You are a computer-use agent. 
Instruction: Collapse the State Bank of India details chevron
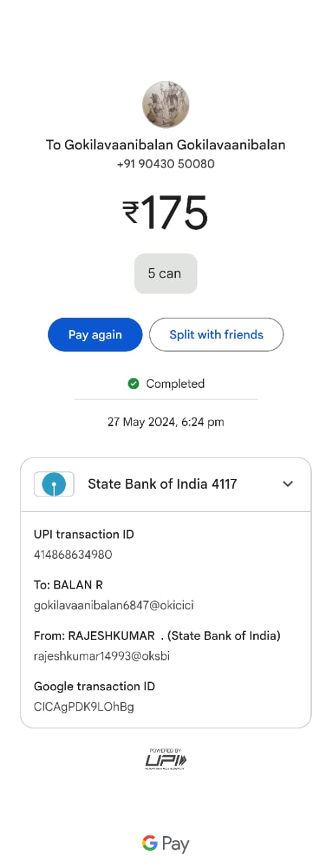point(288,484)
